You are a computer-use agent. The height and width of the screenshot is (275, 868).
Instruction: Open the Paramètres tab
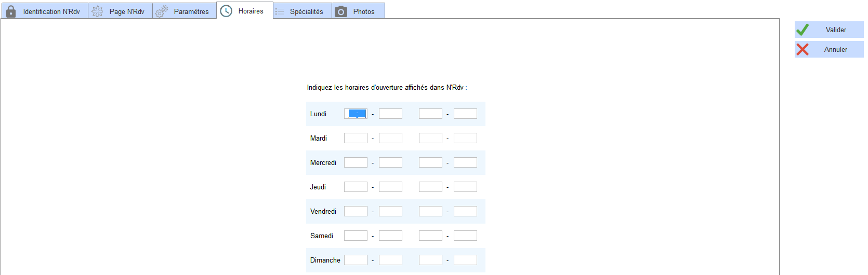185,11
